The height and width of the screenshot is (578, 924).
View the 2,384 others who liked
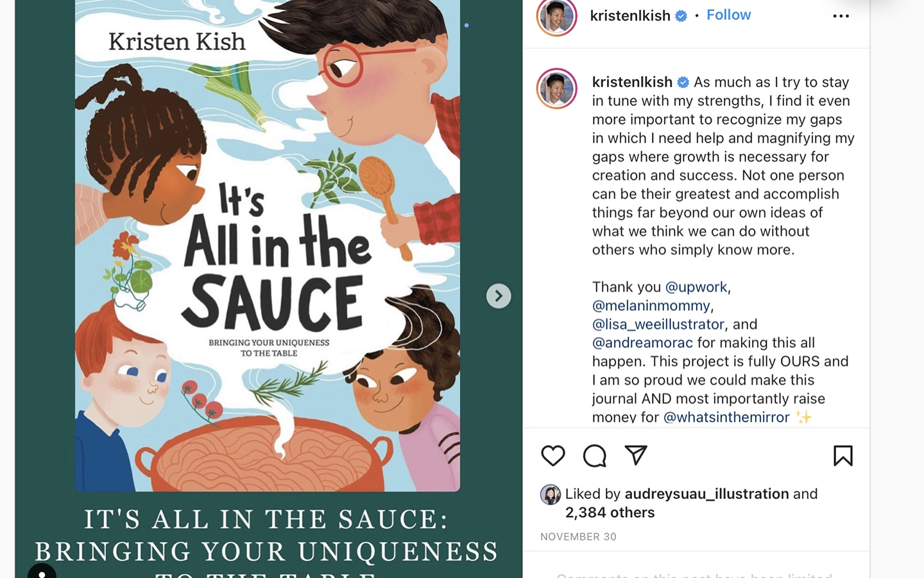tap(610, 512)
